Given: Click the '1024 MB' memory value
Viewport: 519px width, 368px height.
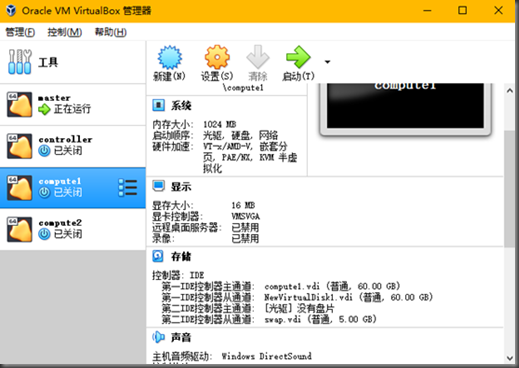Looking at the screenshot, I should coord(220,124).
